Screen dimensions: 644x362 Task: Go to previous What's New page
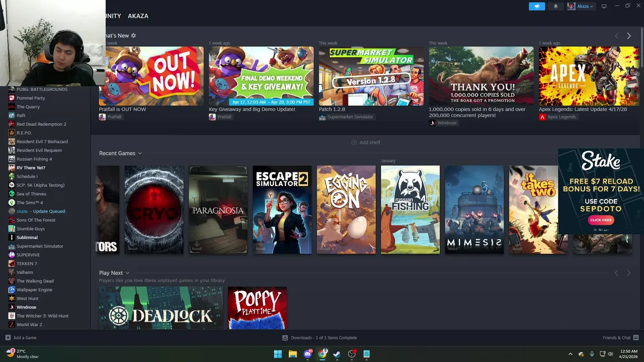pos(616,36)
